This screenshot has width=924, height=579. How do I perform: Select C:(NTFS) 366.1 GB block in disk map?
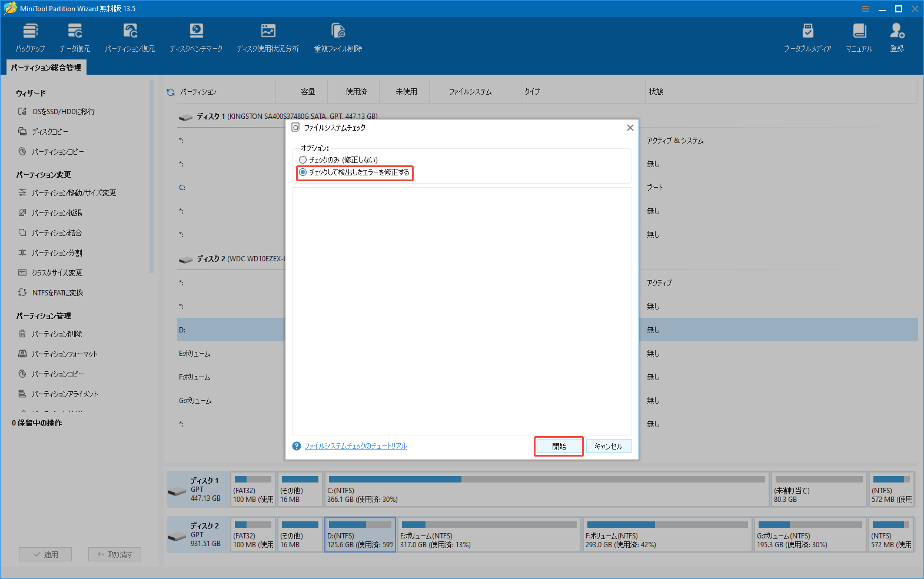(547, 490)
